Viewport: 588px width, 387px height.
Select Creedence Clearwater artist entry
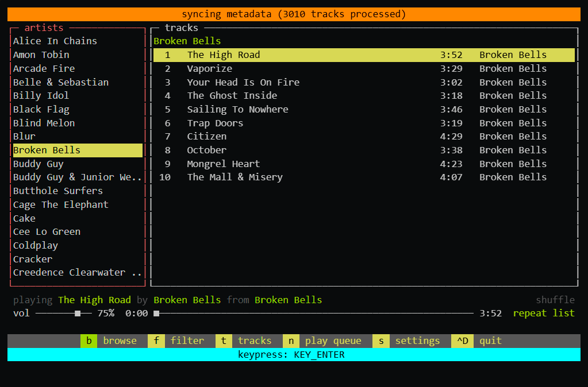pyautogui.click(x=78, y=273)
